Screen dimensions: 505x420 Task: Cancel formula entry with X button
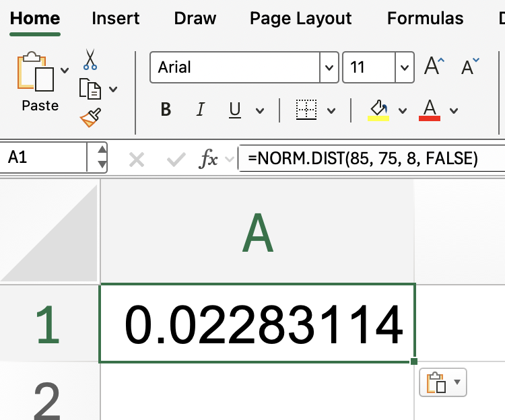137,160
